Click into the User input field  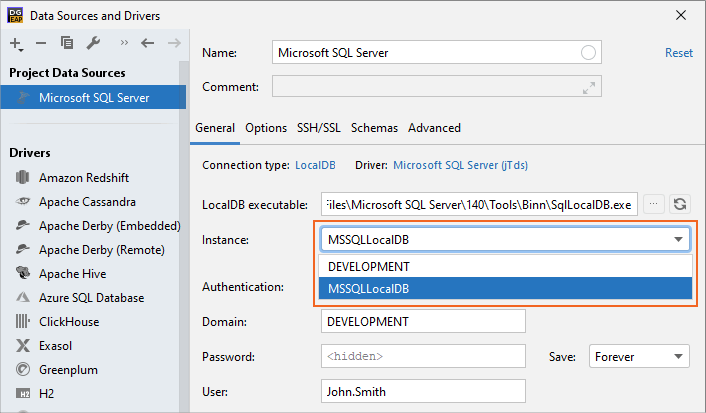tap(422, 392)
